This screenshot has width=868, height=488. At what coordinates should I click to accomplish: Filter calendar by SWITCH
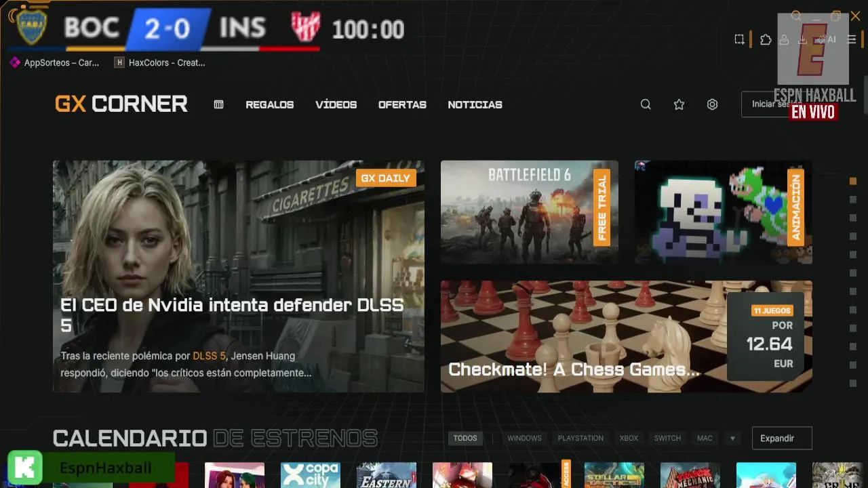(x=667, y=438)
